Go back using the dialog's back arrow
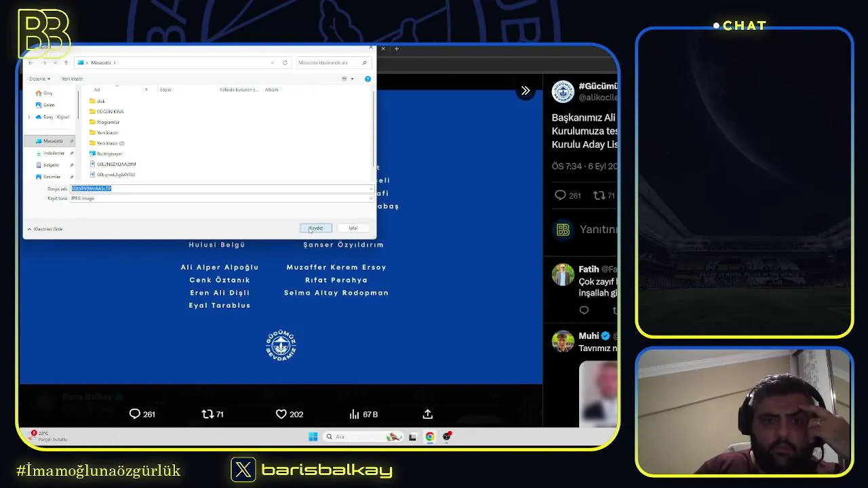 click(31, 62)
